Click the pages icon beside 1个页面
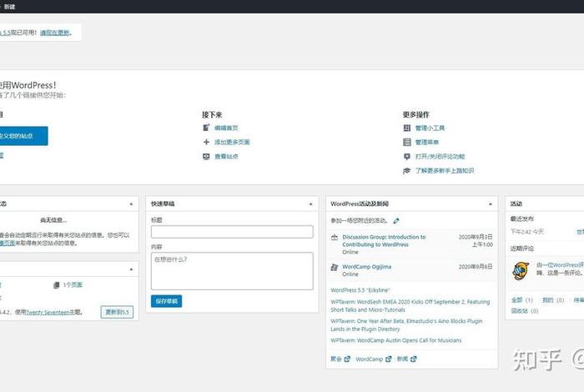 (56, 284)
